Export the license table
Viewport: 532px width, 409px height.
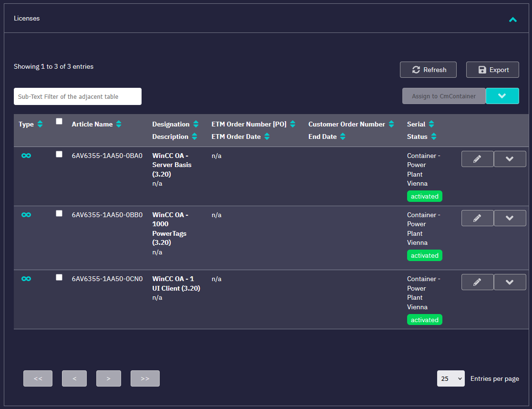[492, 70]
